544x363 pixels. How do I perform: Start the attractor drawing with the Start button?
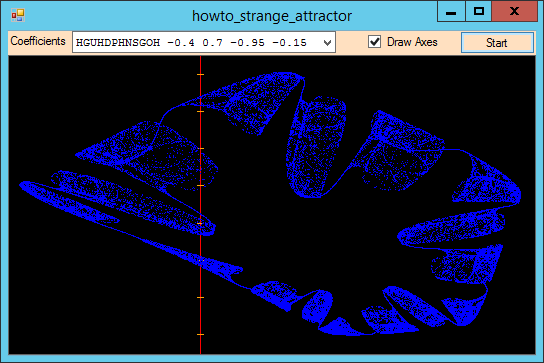497,43
